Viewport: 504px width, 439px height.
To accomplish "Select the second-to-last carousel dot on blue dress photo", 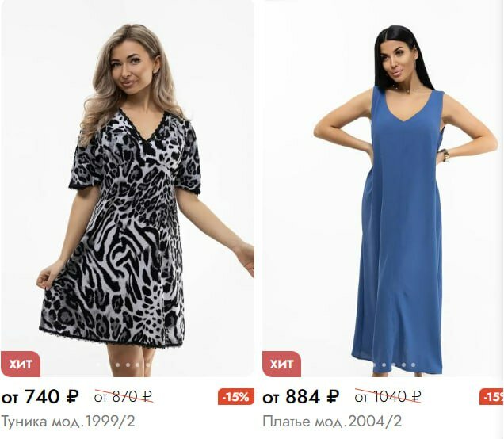I will 403,365.
